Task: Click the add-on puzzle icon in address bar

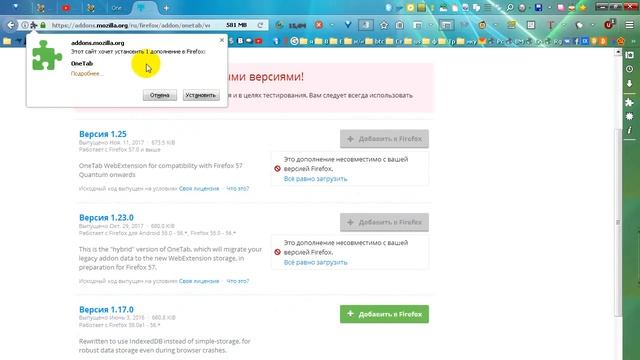Action: 34,25
